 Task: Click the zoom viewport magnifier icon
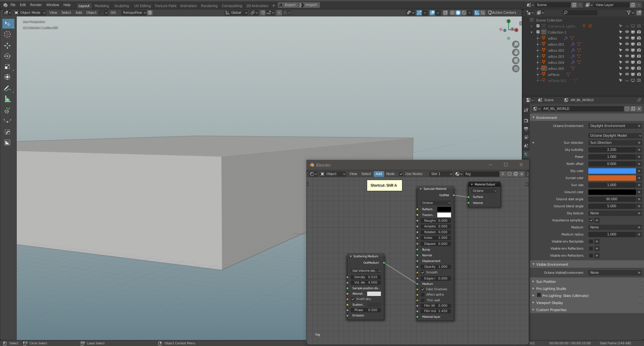(x=516, y=44)
